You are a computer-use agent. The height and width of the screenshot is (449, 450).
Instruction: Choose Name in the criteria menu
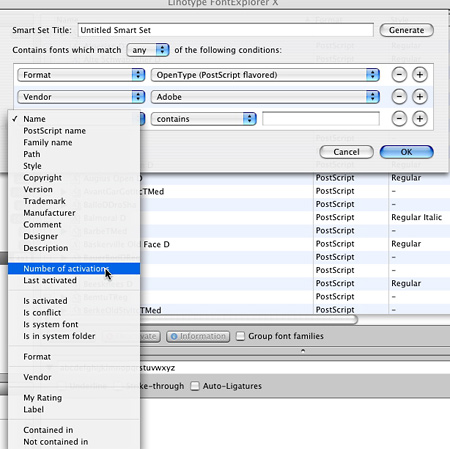[74, 119]
